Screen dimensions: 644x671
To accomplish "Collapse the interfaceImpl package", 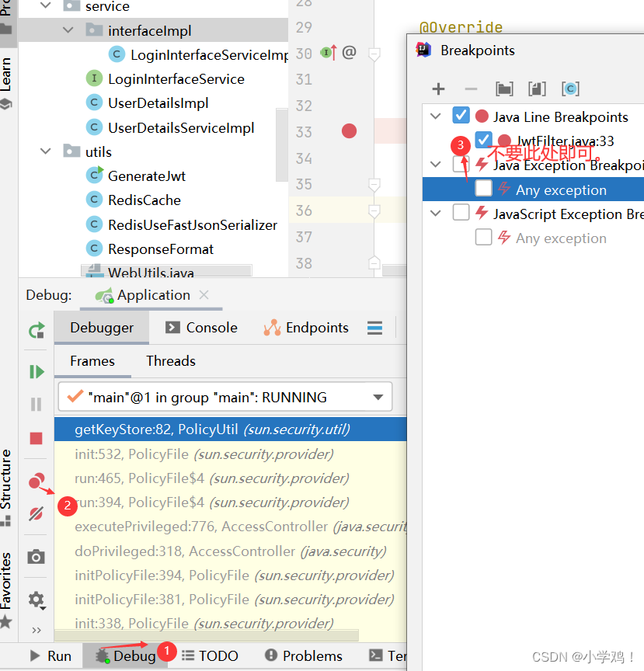I will pyautogui.click(x=68, y=30).
